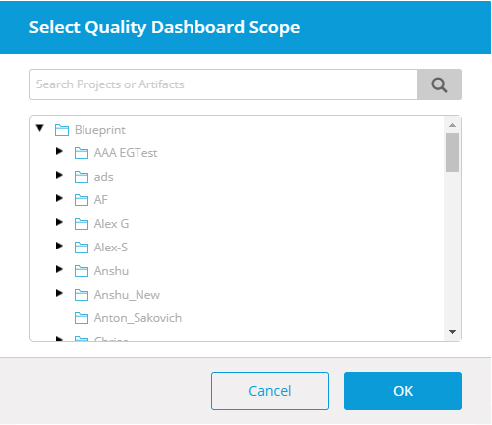The width and height of the screenshot is (492, 425).
Task: Click the AAA EGTest folder icon
Action: coord(81,153)
